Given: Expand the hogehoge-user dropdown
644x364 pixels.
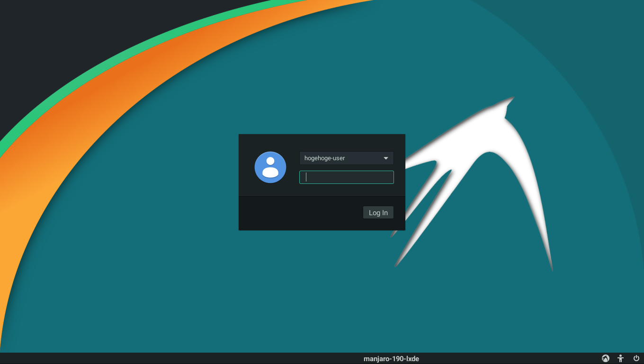Looking at the screenshot, I should 347,158.
